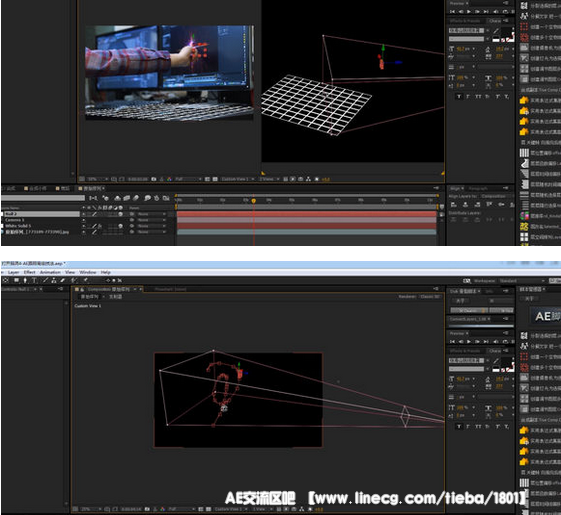Toggle Superscript in upper Character panel
The image size is (561, 515).
coord(497,97)
